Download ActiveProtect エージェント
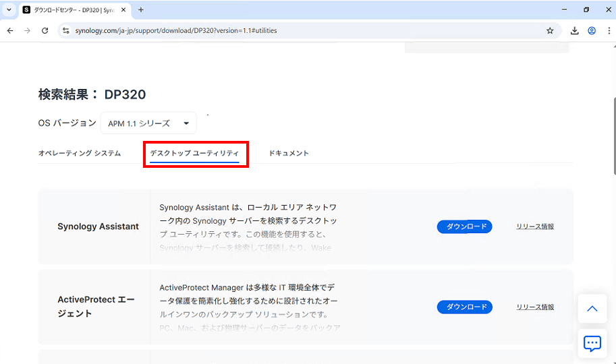Screen dimensions: 616x364 pyautogui.click(x=464, y=307)
